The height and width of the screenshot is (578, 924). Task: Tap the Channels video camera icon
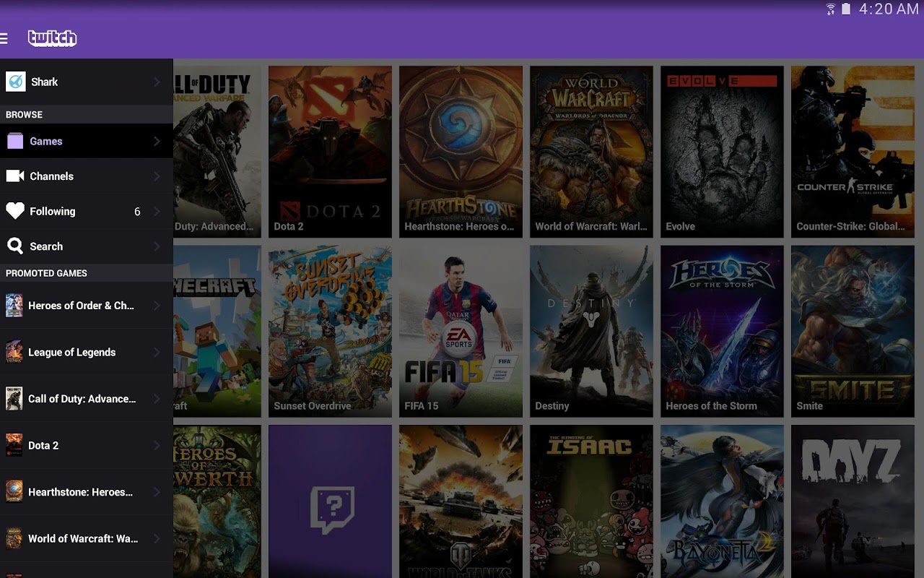[x=15, y=176]
